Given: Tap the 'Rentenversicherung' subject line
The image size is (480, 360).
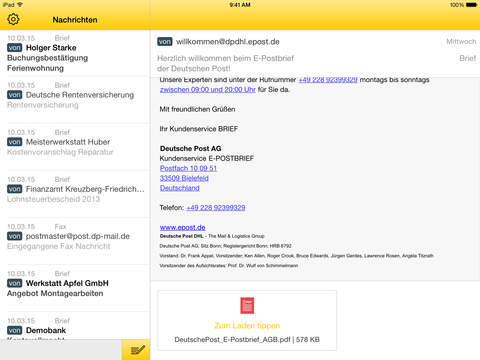Looking at the screenshot, I should (43, 105).
